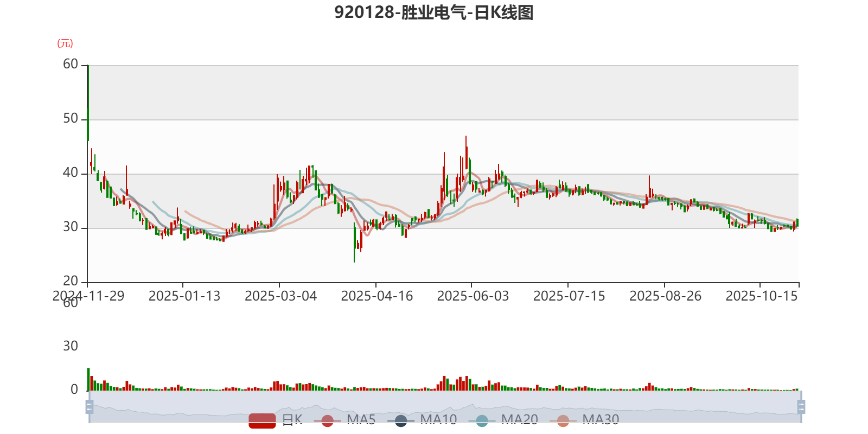
Task: Select the 2025-08-26 date axis label
Action: 665,296
